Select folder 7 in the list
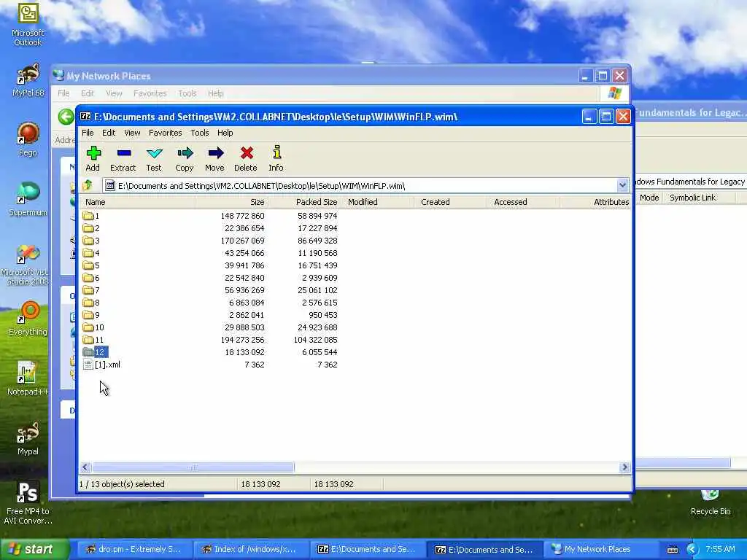747x560 pixels. point(91,290)
